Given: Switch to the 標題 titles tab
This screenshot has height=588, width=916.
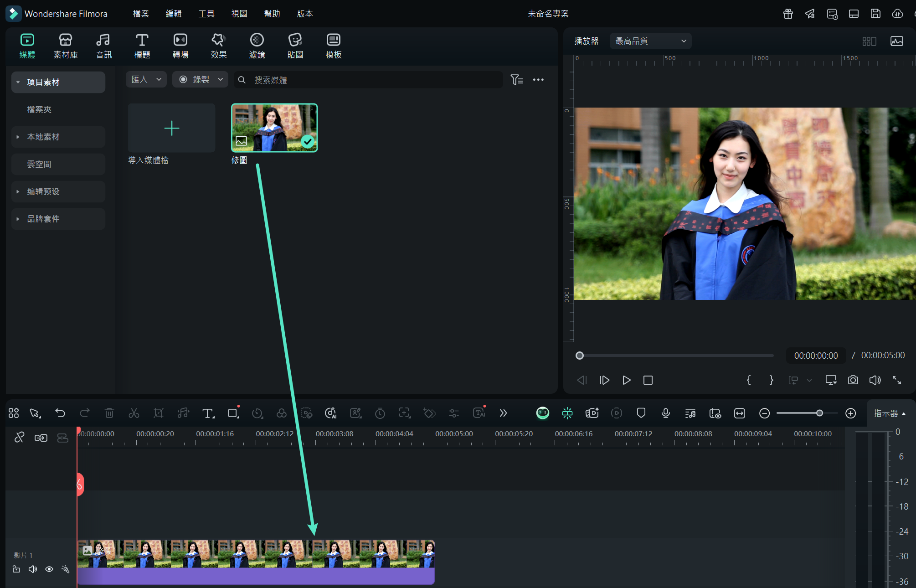Looking at the screenshot, I should [x=142, y=46].
